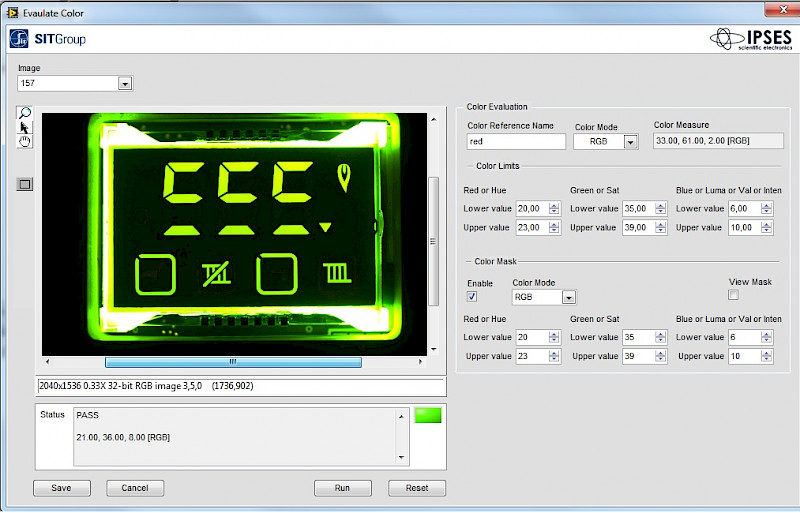Click the horizontal image scrollbar thumb

tap(233, 362)
